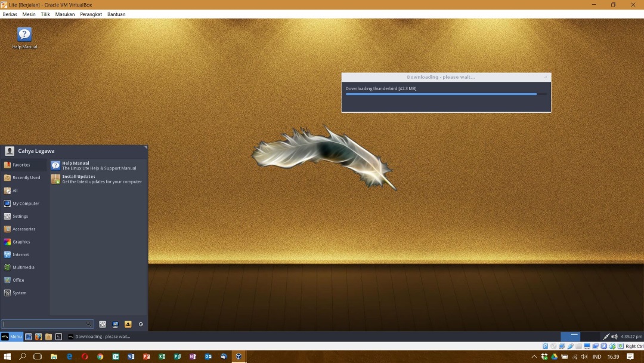Open Settings Manager icon in menu footer
This screenshot has height=363, width=644.
(x=103, y=324)
